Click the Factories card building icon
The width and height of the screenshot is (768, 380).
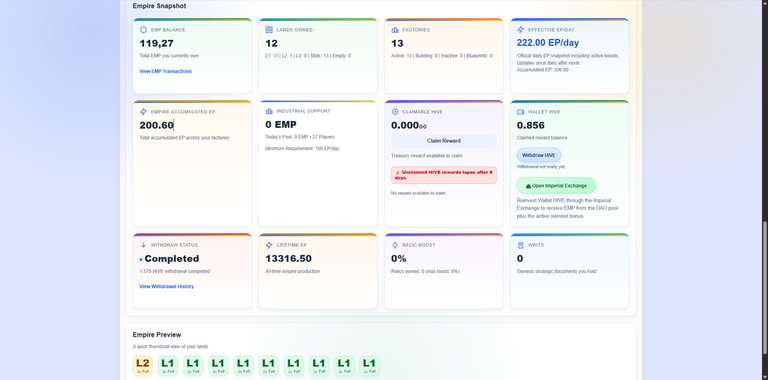395,30
